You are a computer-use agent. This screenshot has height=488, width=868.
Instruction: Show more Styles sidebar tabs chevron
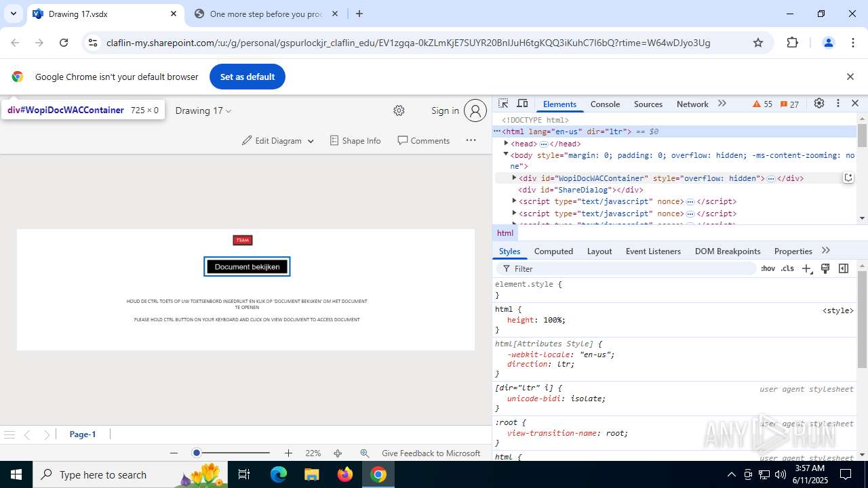(x=825, y=251)
